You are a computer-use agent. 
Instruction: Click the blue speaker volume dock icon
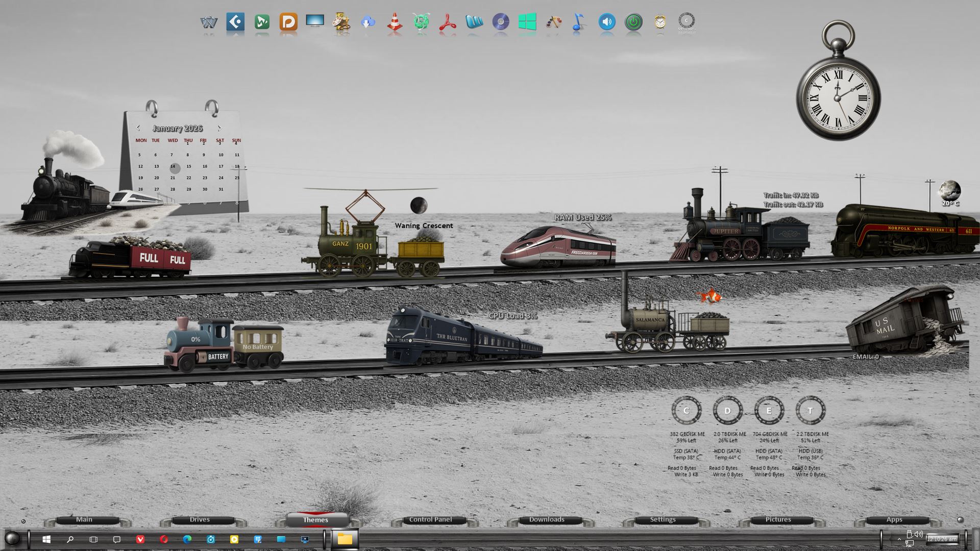point(607,22)
